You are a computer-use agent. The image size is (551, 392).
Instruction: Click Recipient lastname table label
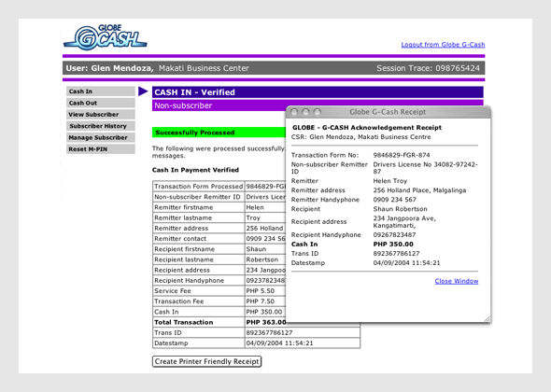click(x=184, y=259)
